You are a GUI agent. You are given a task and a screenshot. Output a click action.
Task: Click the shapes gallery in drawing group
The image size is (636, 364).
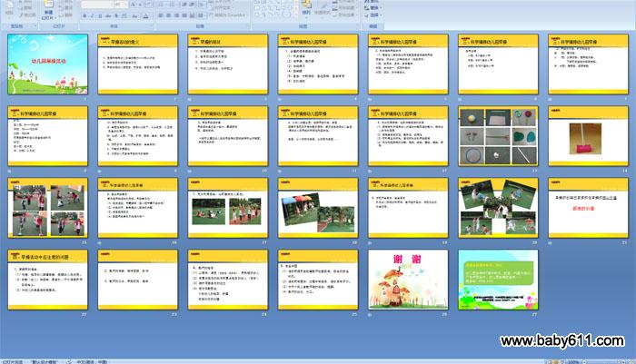[271, 9]
